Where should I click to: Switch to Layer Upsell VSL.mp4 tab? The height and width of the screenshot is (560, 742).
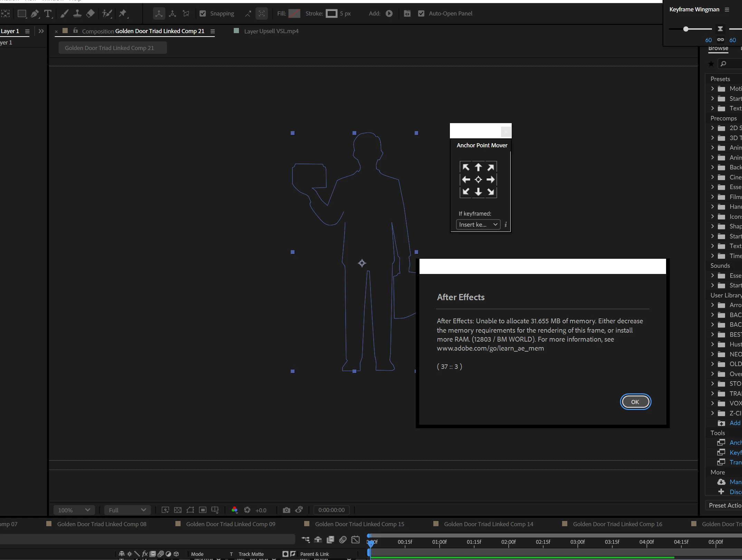tap(271, 31)
